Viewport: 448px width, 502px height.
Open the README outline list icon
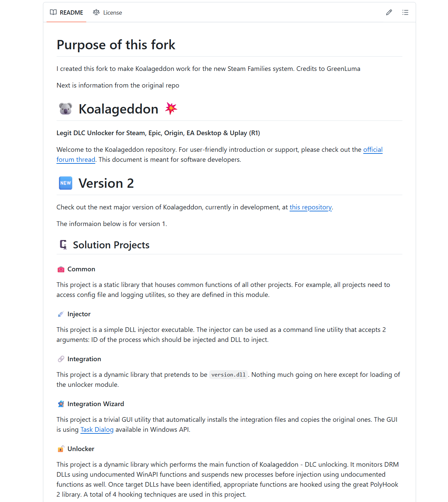(x=405, y=13)
